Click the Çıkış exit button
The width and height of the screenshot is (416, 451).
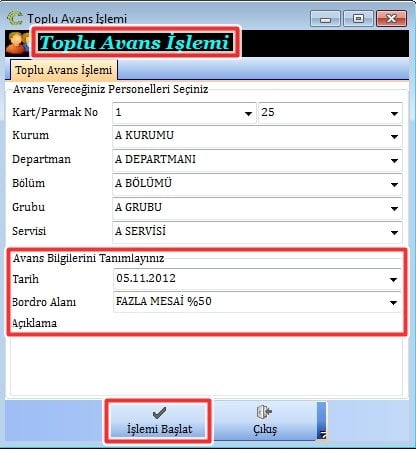(x=264, y=421)
